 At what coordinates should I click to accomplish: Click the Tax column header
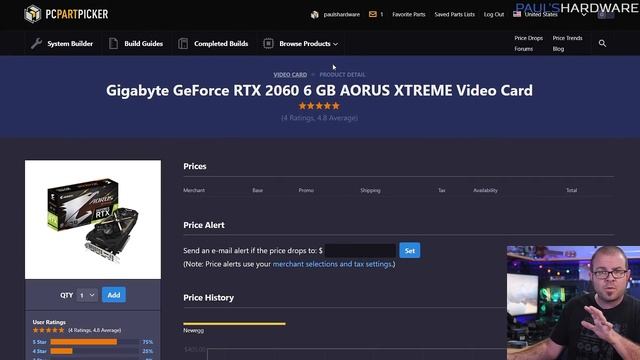tap(442, 190)
